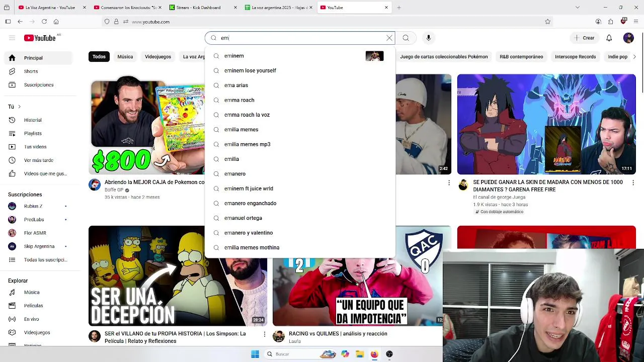The width and height of the screenshot is (644, 362).
Task: Click the browser home icon
Action: (56, 22)
